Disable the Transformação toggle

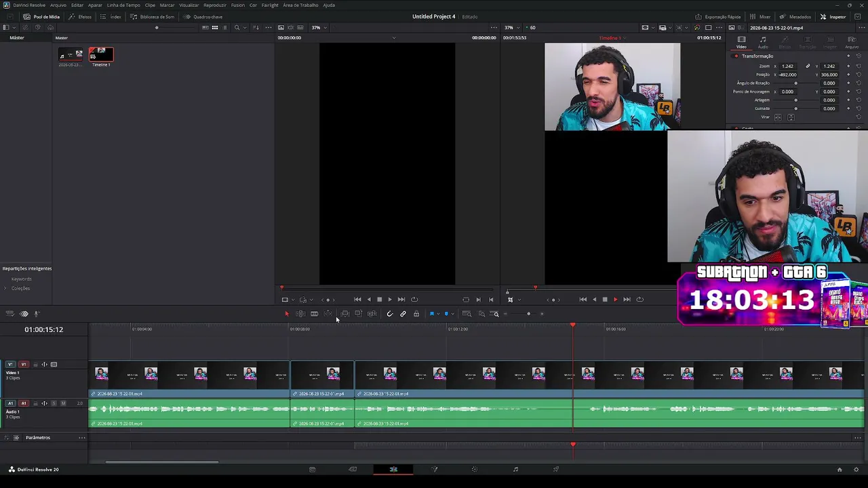click(736, 56)
